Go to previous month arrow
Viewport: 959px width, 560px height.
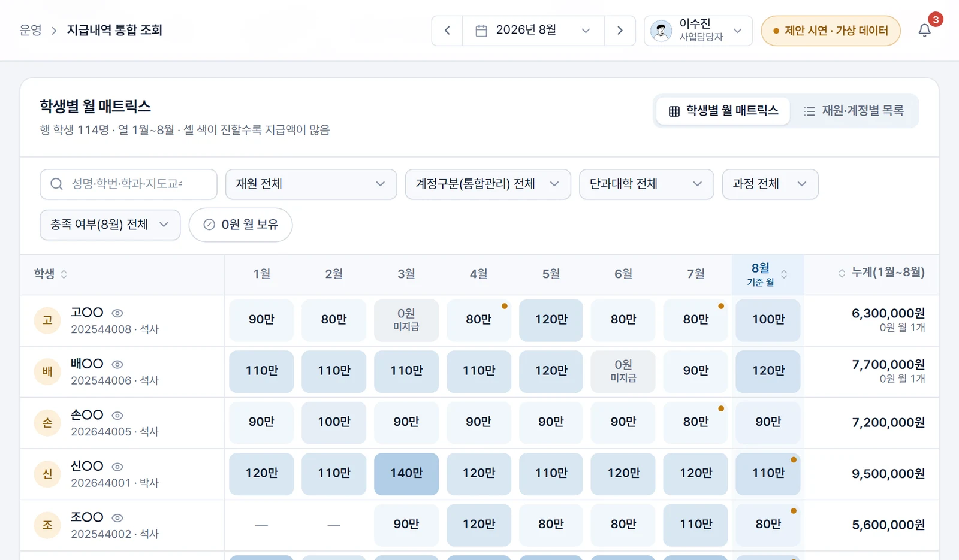[447, 31]
